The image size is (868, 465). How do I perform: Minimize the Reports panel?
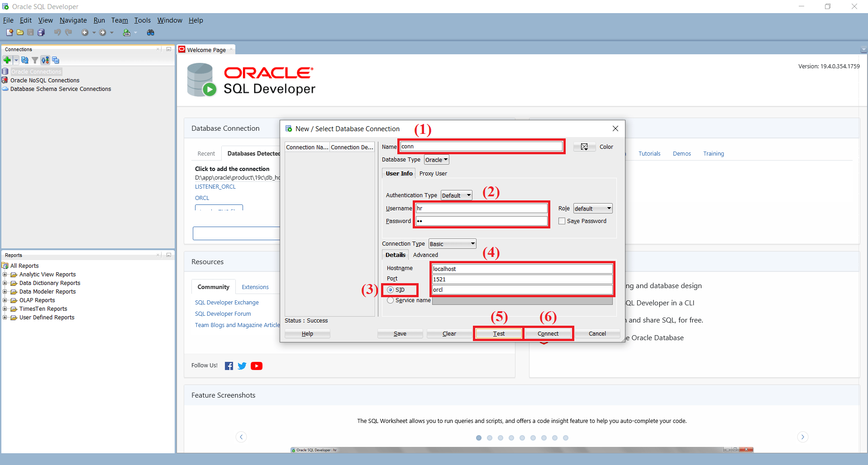pos(169,255)
